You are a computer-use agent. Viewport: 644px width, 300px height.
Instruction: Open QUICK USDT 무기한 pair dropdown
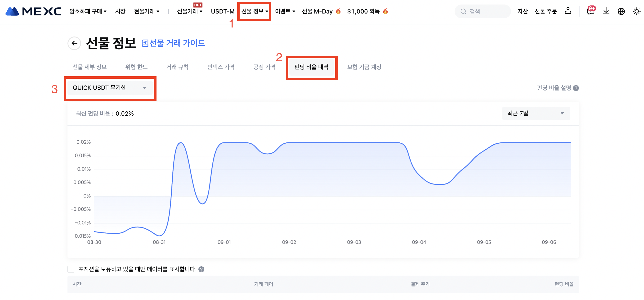coord(110,88)
